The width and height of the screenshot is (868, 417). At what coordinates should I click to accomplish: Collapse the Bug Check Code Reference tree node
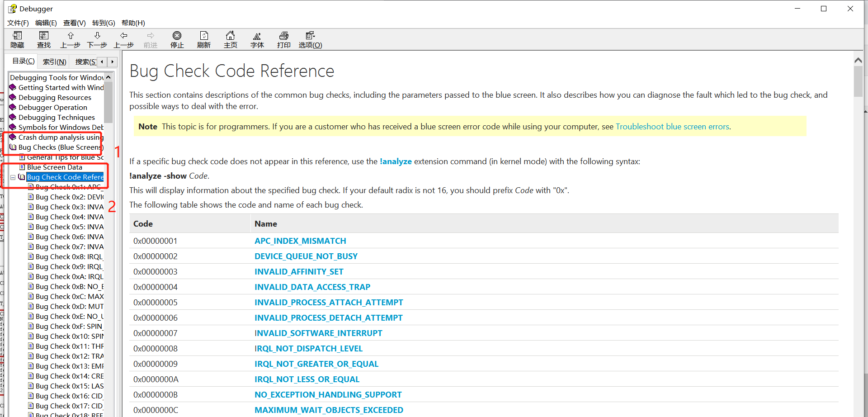[13, 177]
